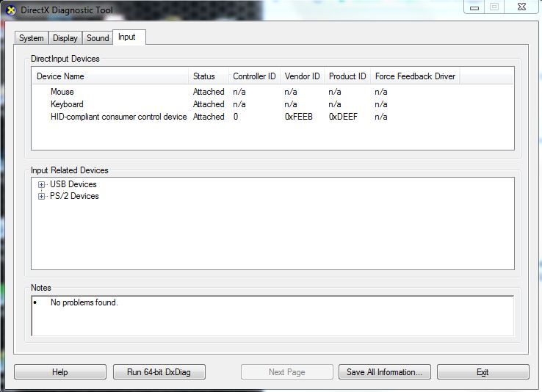
Task: Click the Controller ID column header
Action: pos(254,76)
